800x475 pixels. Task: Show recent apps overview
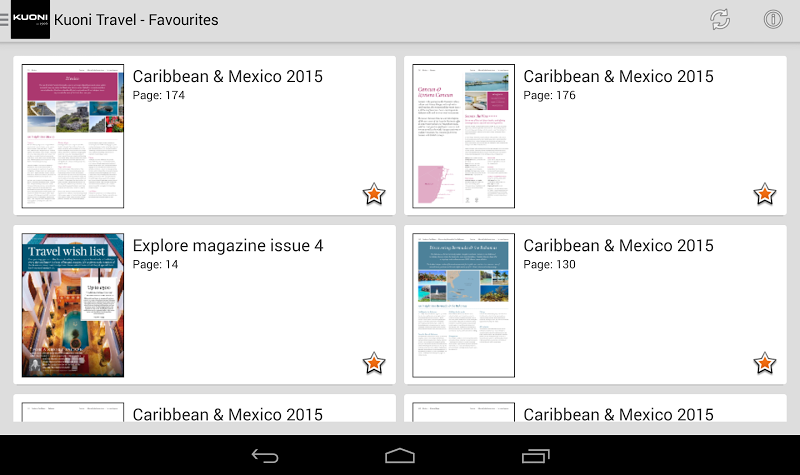tap(535, 456)
